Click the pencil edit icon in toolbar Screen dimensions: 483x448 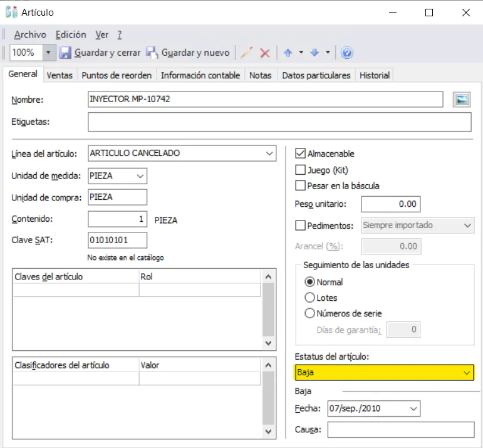pos(247,53)
